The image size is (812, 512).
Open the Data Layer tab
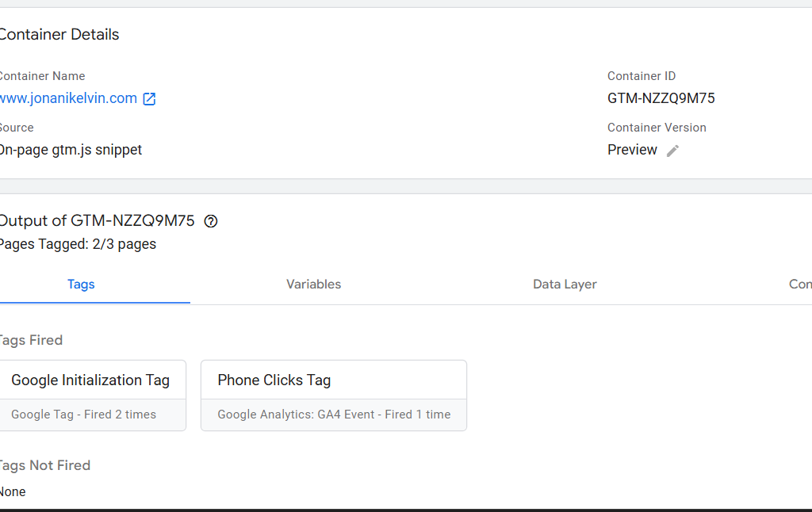565,284
